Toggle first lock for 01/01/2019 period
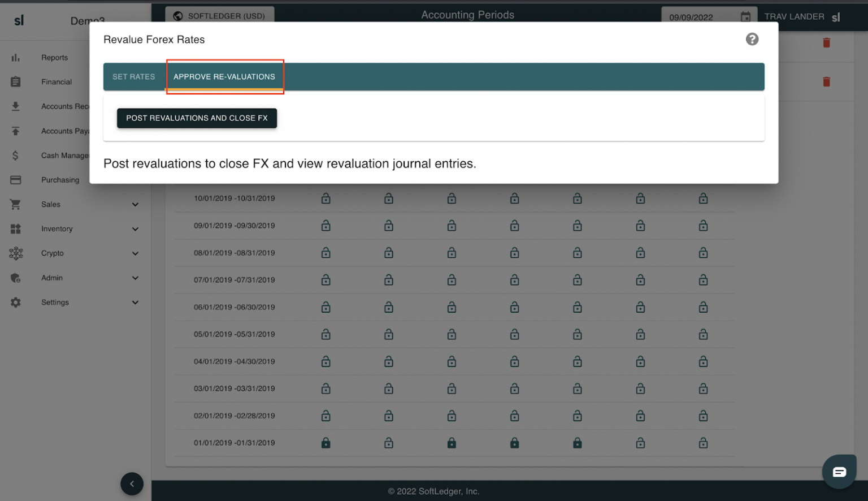The image size is (868, 501). click(325, 443)
